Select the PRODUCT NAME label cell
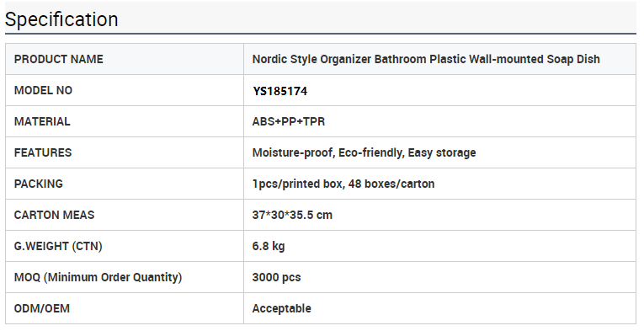This screenshot has width=644, height=331. coord(125,59)
